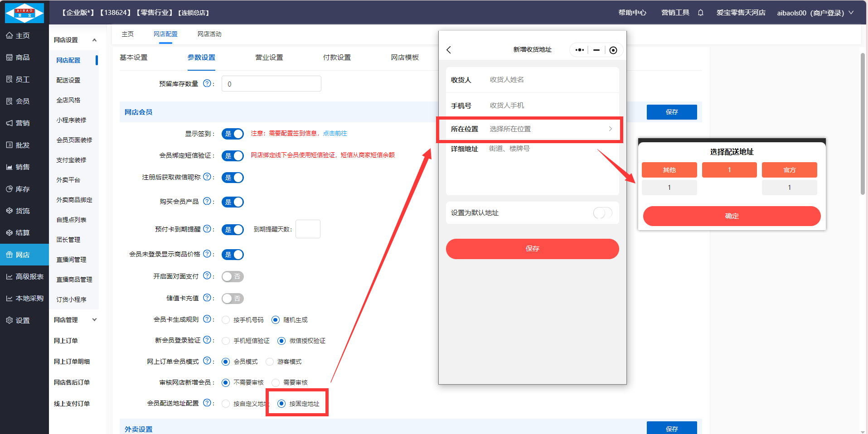
Task: Click the red 确定 button
Action: click(x=732, y=216)
